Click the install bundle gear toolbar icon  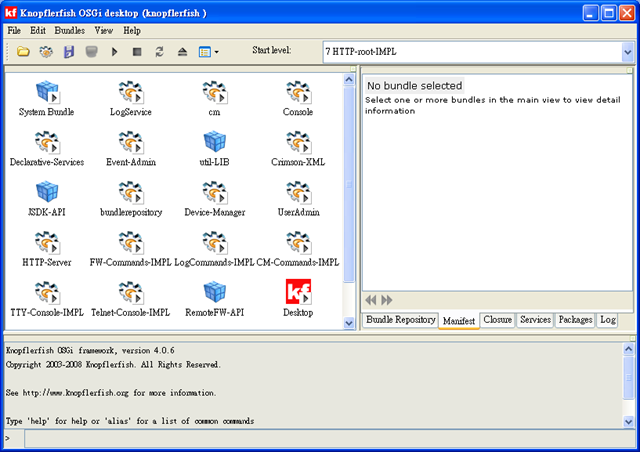click(x=46, y=52)
